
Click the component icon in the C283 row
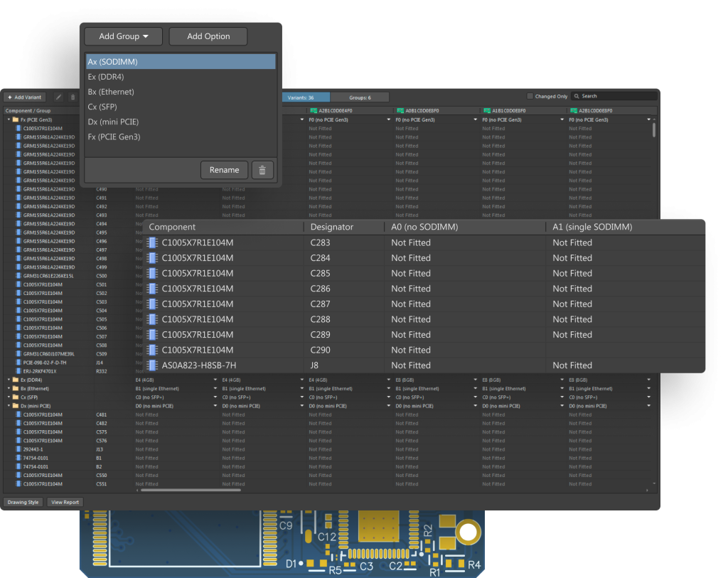click(x=152, y=242)
